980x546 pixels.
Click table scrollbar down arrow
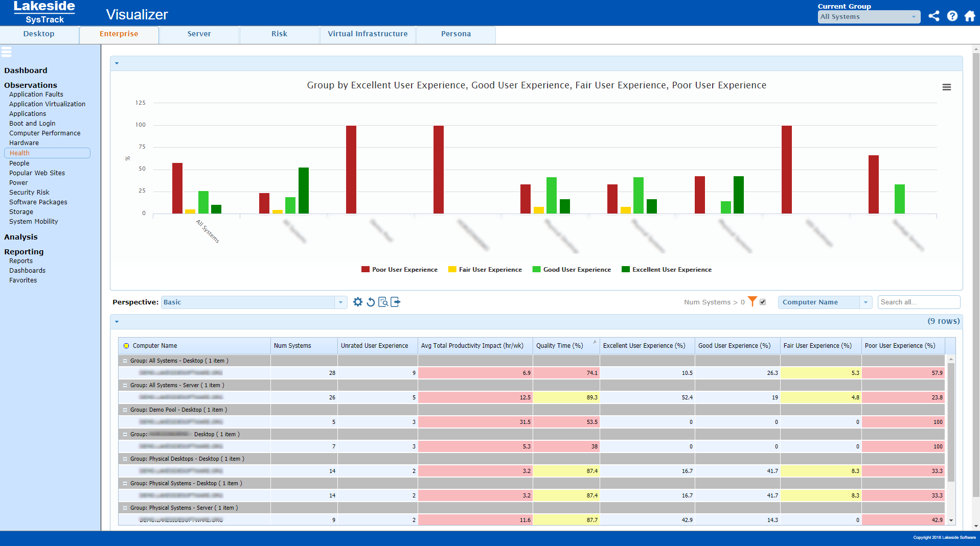pos(951,520)
